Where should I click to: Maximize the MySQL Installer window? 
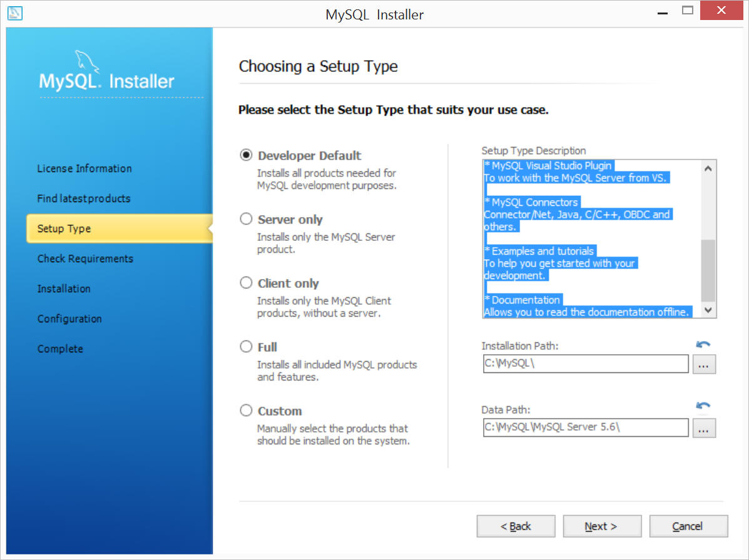pyautogui.click(x=688, y=11)
